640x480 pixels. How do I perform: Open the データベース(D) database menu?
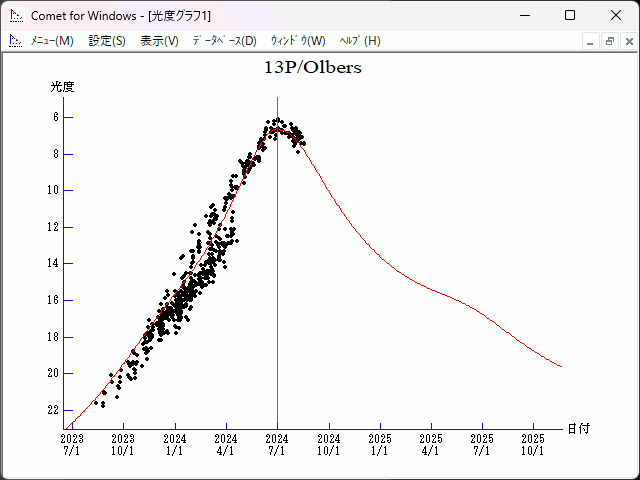[224, 41]
